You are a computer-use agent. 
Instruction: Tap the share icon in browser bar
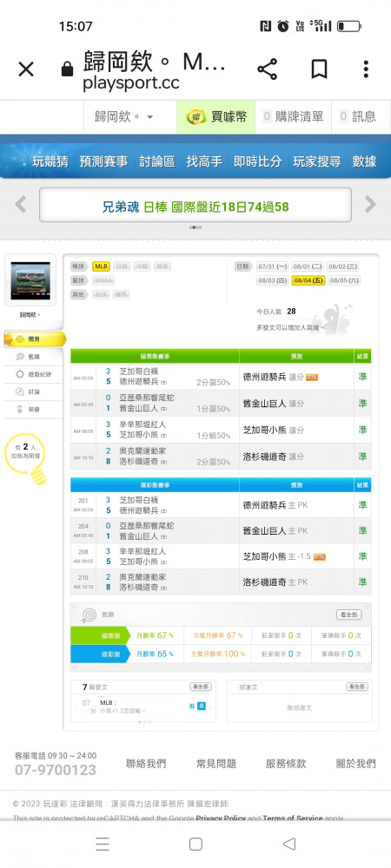coord(268,69)
